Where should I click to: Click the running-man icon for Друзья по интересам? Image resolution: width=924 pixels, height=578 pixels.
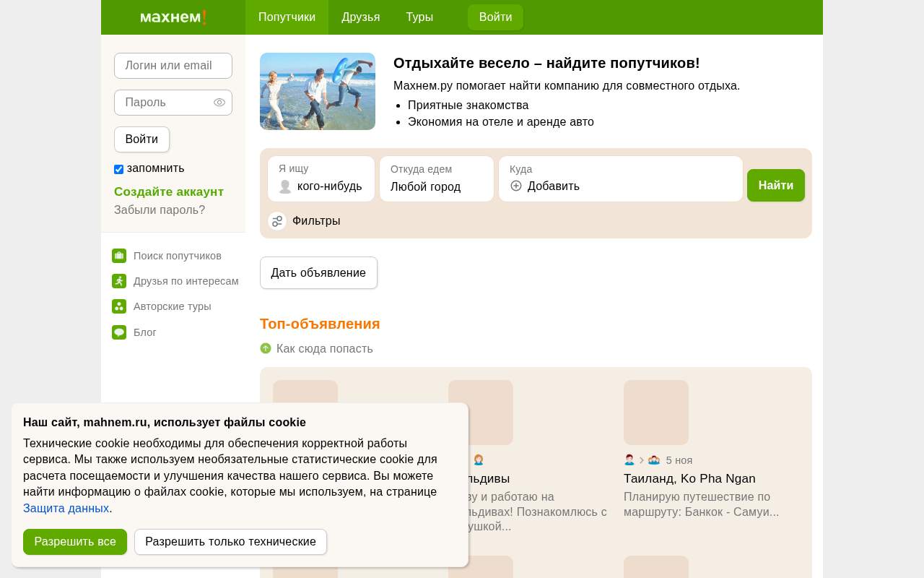[x=119, y=281]
